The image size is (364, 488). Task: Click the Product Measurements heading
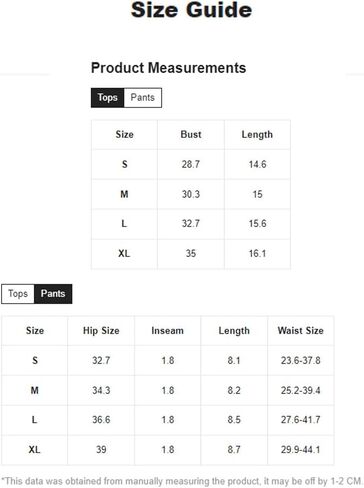coord(168,68)
